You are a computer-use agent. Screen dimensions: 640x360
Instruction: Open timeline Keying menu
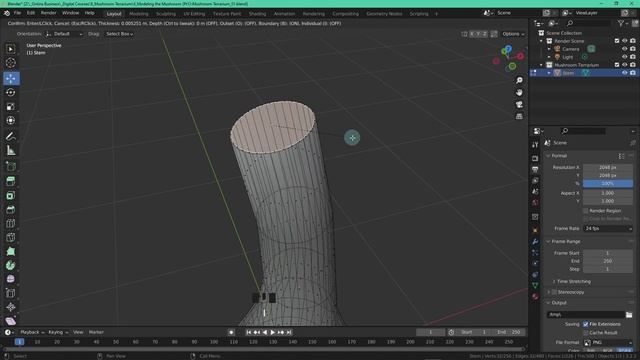pos(58,332)
